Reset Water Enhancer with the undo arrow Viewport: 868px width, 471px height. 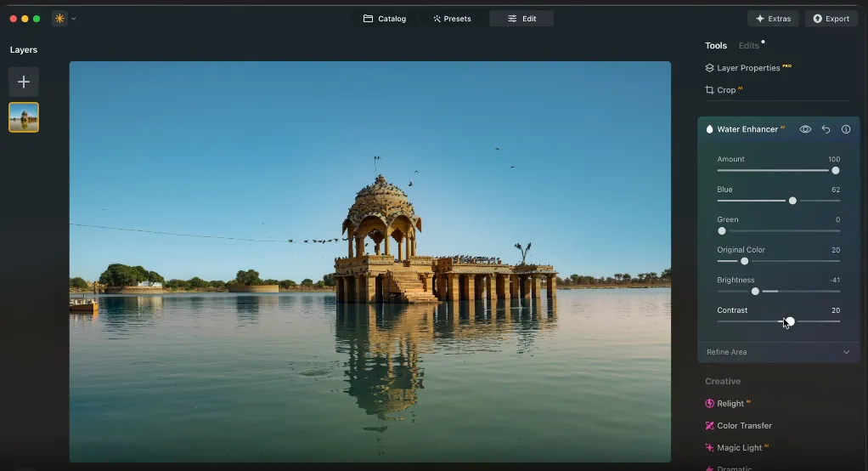826,129
